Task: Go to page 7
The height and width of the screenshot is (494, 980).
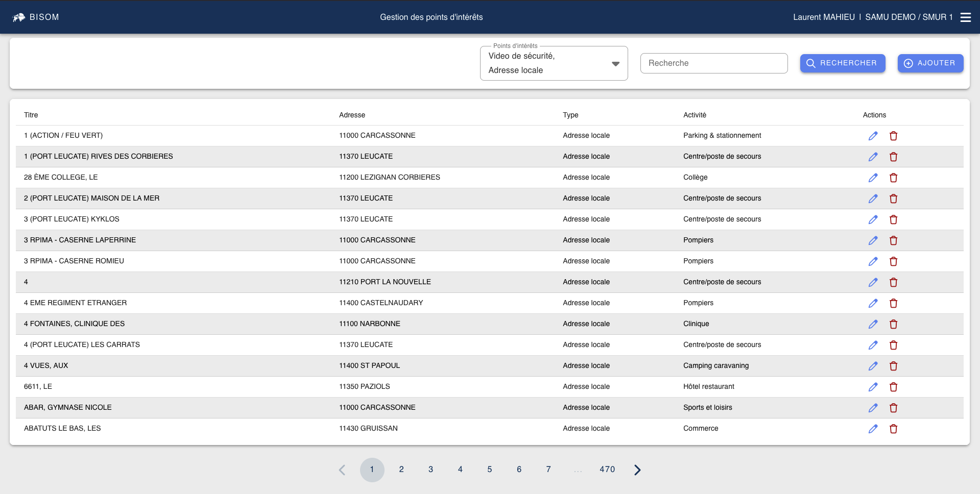Action: click(548, 470)
